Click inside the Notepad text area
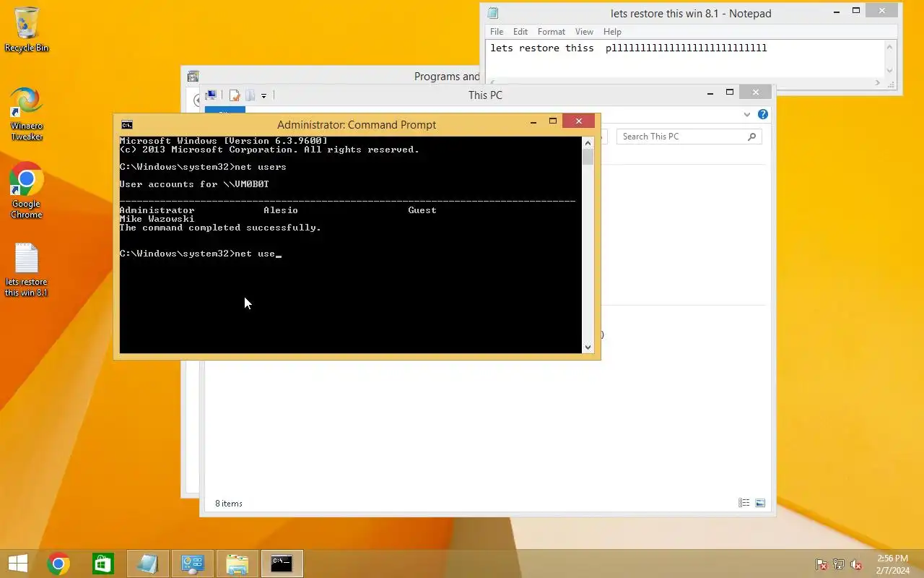This screenshot has width=924, height=578. pyautogui.click(x=685, y=58)
